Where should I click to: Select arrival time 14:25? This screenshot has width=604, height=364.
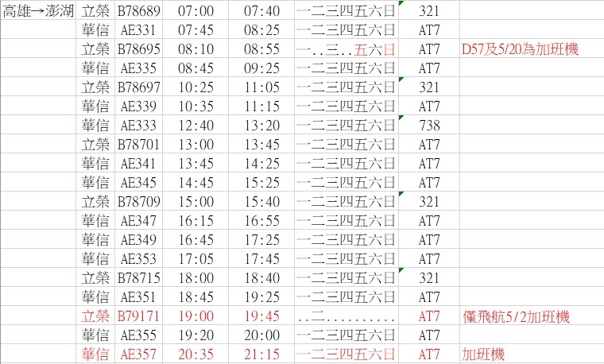pyautogui.click(x=262, y=163)
